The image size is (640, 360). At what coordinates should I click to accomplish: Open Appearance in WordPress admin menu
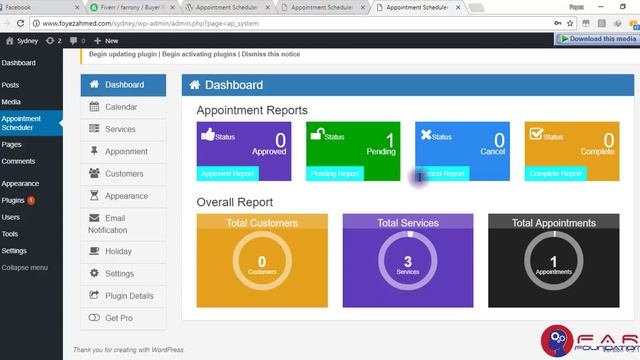click(x=20, y=184)
